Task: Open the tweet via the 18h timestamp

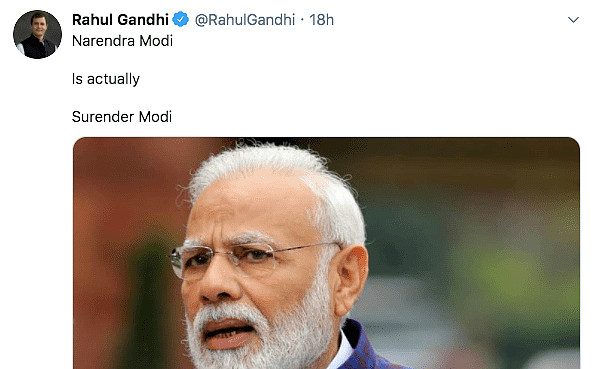Action: pyautogui.click(x=322, y=20)
